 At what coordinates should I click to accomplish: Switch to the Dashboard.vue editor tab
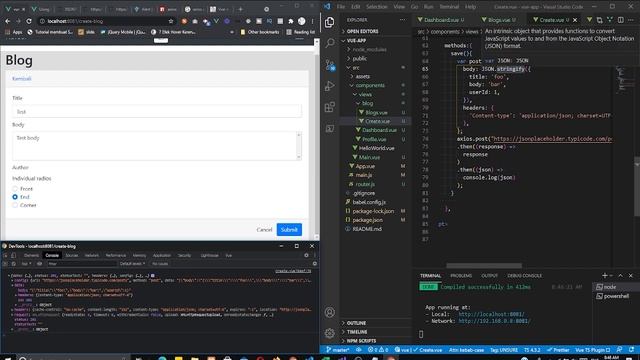(x=442, y=20)
